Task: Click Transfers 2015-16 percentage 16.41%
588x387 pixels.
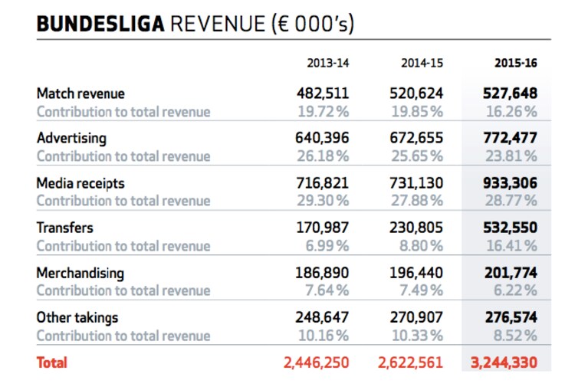Action: coord(511,246)
